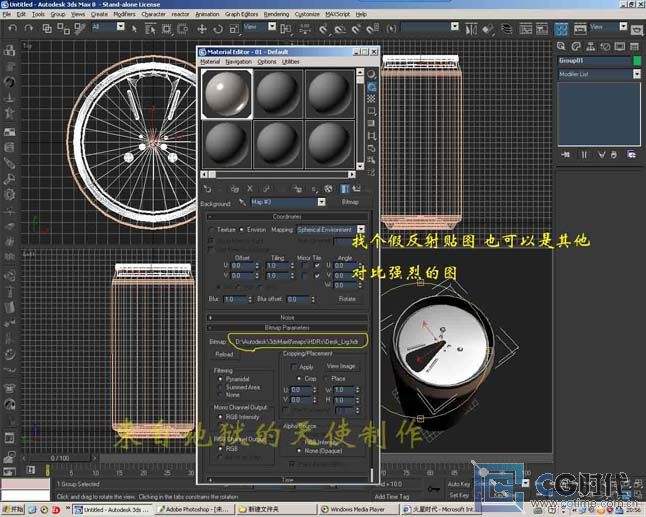Open the selection filter All dropdown
This screenshot has width=646, height=517.
tap(120, 27)
